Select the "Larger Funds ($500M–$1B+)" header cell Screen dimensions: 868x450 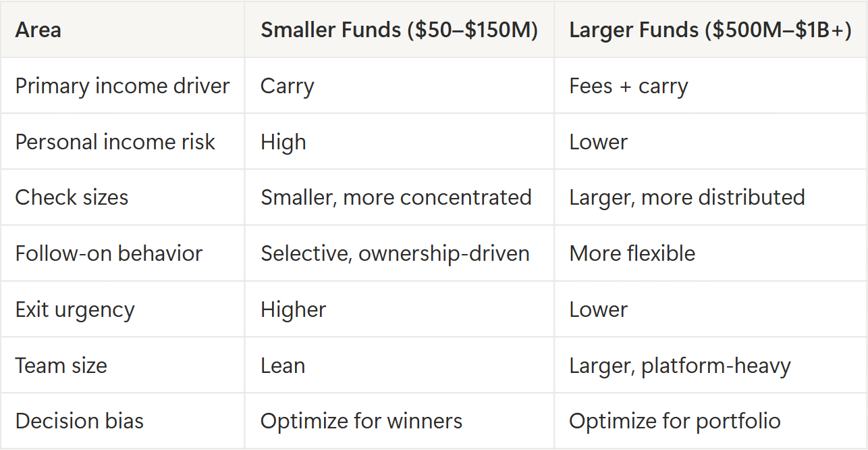(x=710, y=30)
